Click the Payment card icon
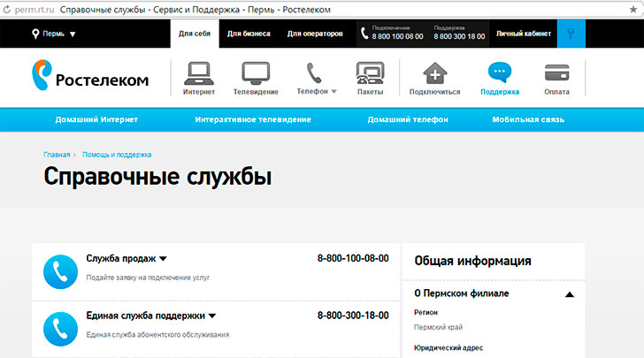 click(556, 72)
